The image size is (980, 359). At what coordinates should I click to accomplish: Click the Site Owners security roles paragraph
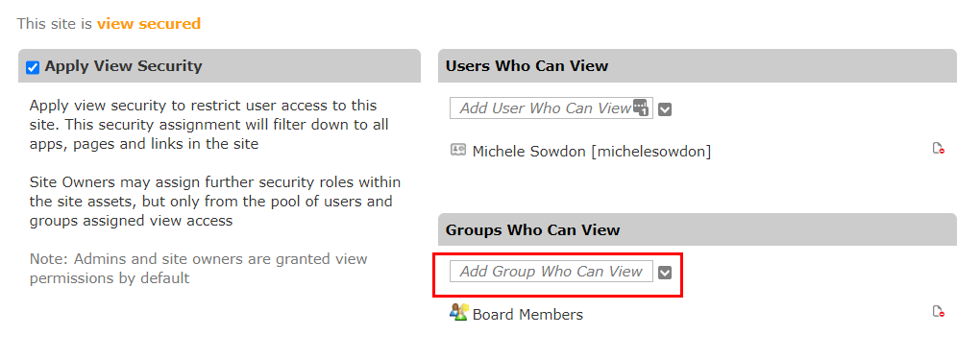(215, 201)
